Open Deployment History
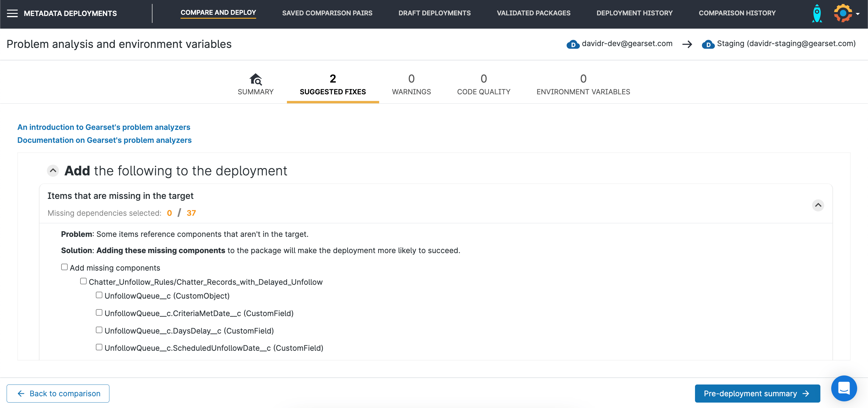868x408 pixels. click(x=634, y=13)
